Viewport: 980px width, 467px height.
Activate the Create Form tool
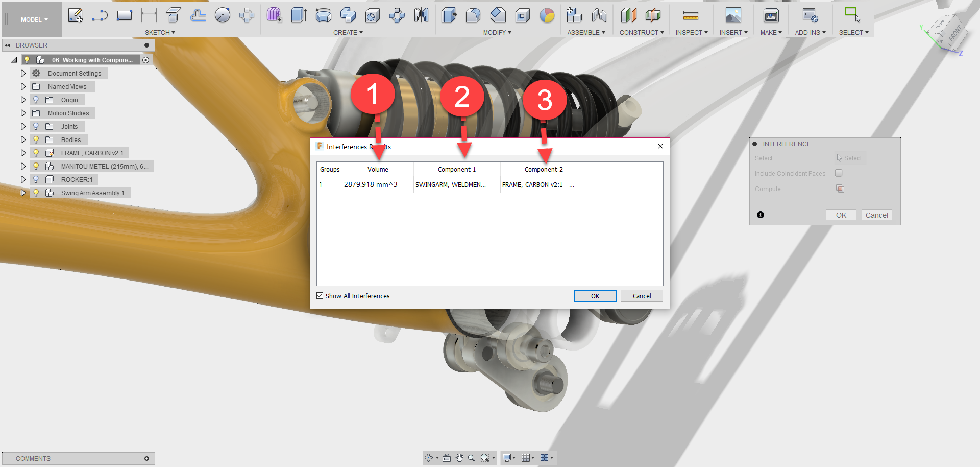(274, 15)
